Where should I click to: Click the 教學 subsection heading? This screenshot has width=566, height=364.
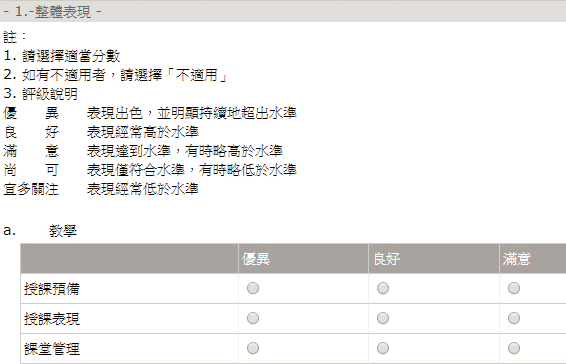point(63,231)
